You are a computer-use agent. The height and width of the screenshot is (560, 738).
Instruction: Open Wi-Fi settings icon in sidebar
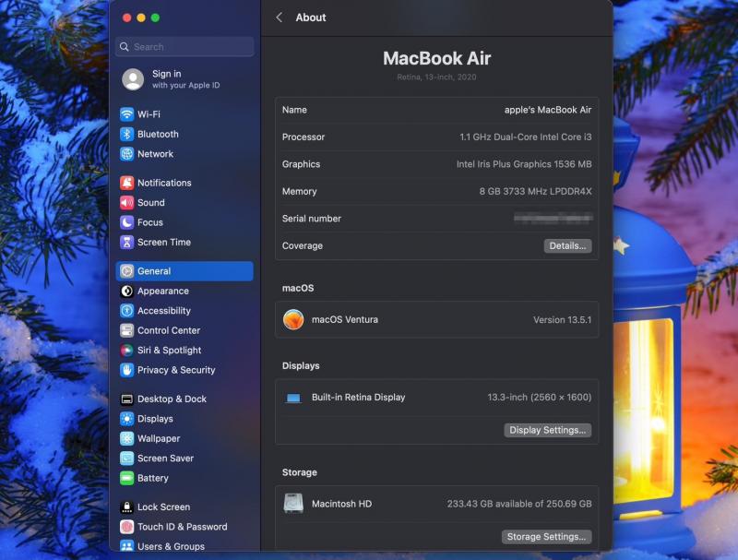click(126, 114)
